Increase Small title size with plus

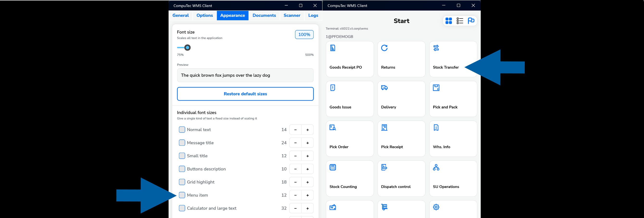(308, 156)
